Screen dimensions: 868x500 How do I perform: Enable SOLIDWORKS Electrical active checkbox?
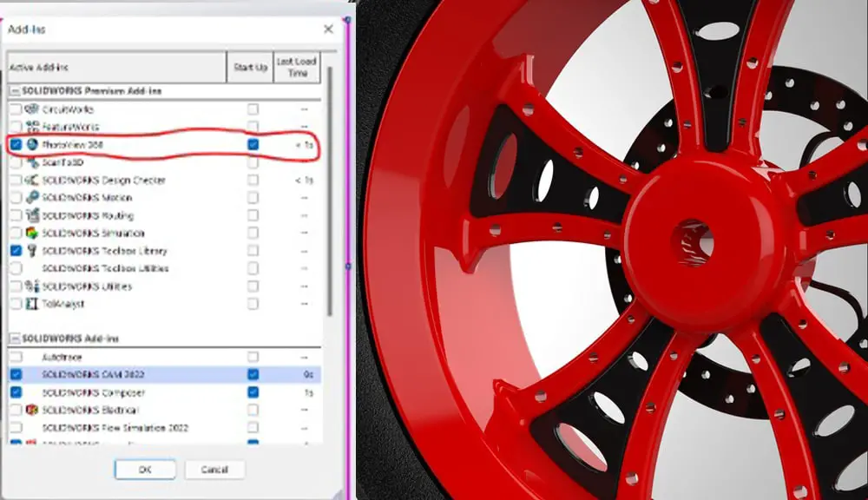tap(16, 411)
